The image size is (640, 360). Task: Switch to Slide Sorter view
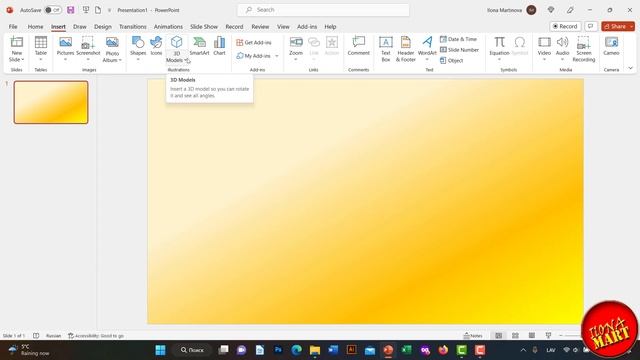(x=515, y=336)
